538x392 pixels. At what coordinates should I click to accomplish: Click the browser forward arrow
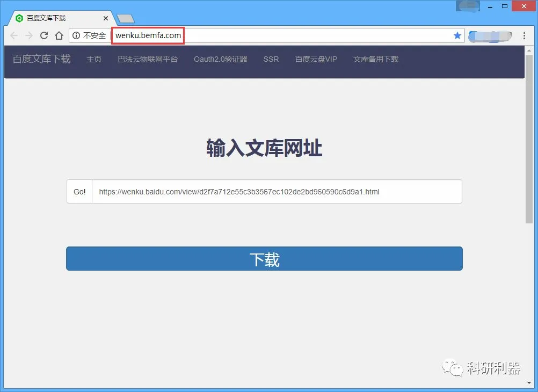pos(29,35)
